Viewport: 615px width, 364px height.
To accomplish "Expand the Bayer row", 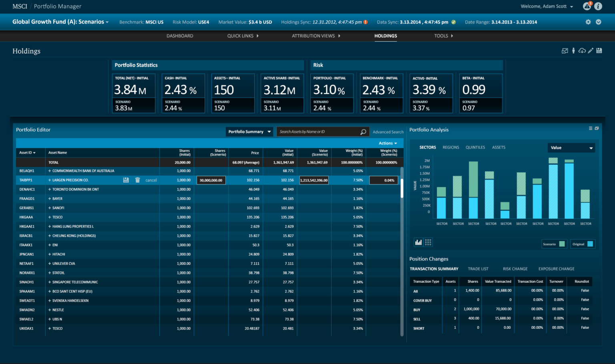I will click(x=50, y=198).
